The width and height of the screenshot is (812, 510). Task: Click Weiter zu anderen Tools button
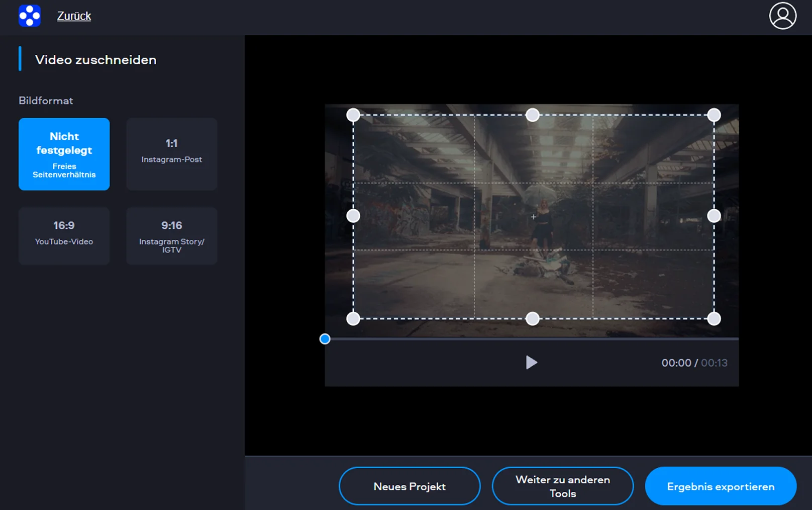point(562,486)
